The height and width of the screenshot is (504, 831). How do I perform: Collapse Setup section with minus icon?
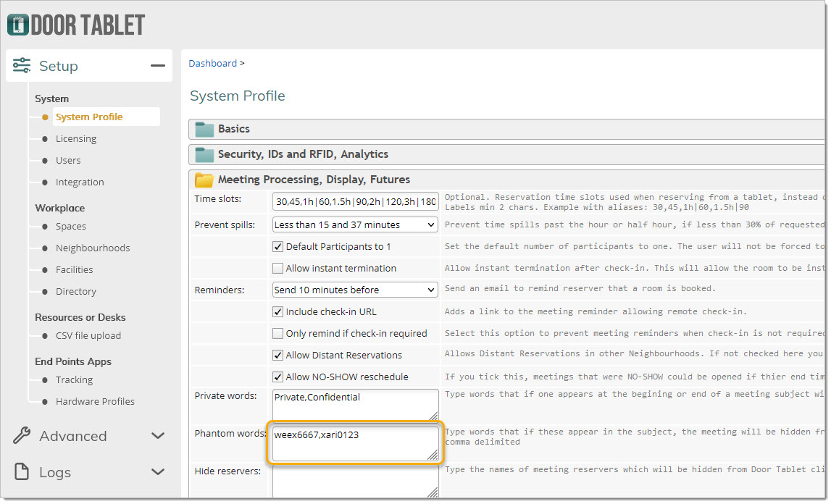pos(157,66)
